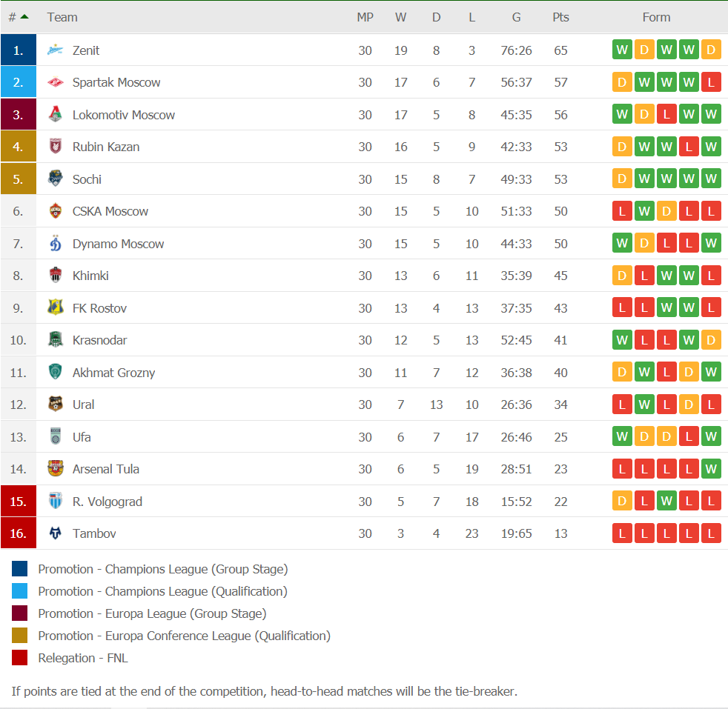Select the Krasnodar team logo

[56, 340]
